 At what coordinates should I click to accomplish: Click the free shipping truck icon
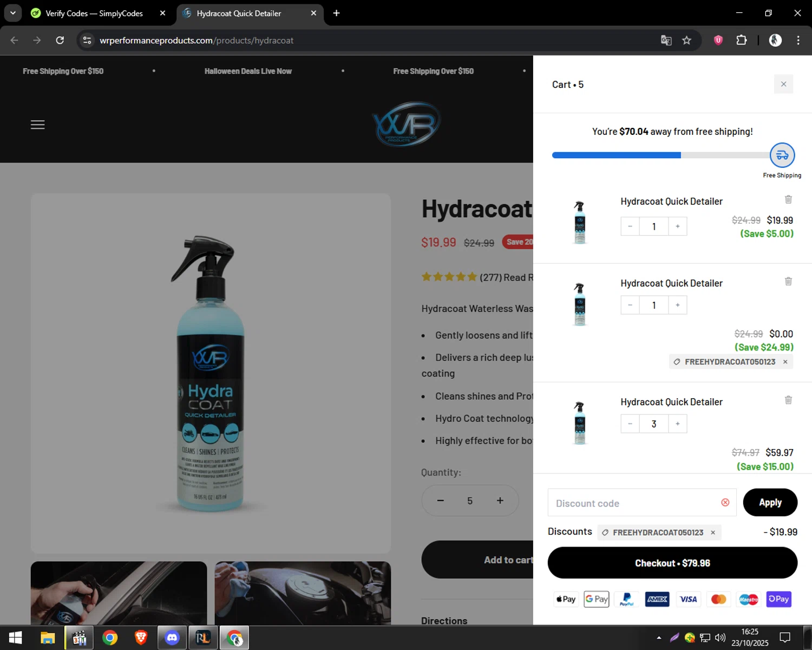coord(782,155)
